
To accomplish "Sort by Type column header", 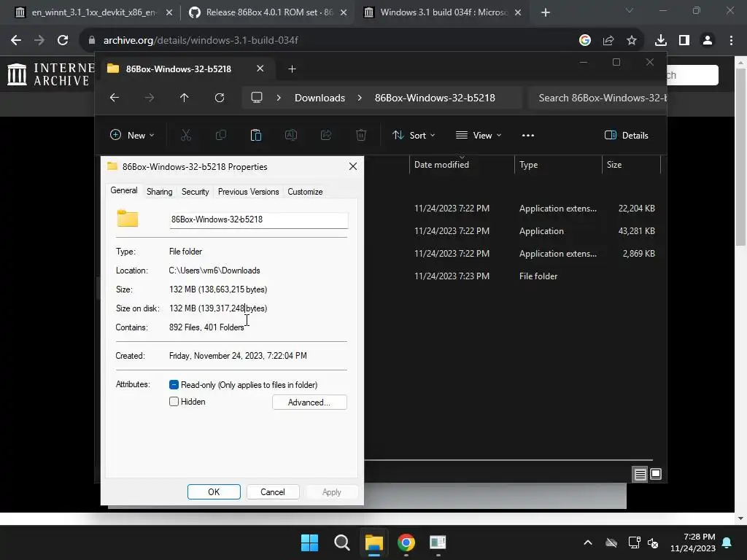I will 558,164.
